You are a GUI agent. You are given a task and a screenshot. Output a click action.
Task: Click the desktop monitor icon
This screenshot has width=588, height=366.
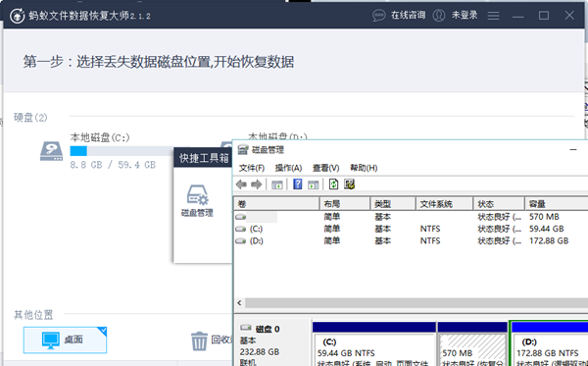tap(51, 340)
